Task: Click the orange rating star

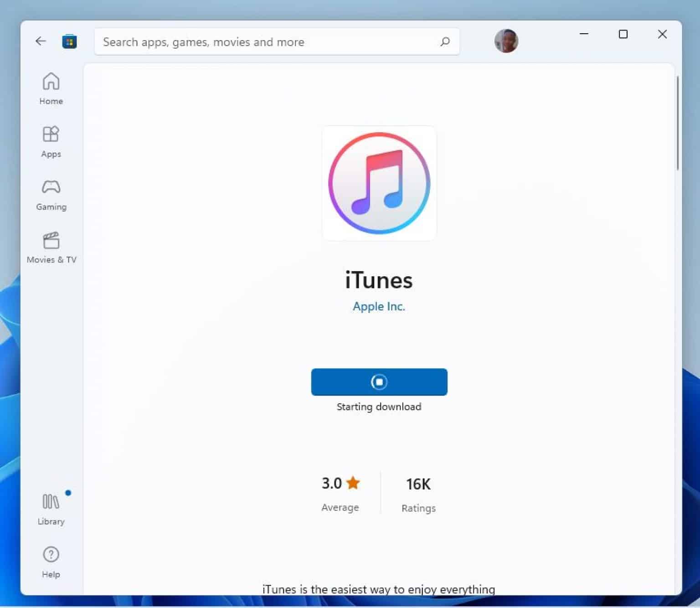Action: click(x=353, y=483)
